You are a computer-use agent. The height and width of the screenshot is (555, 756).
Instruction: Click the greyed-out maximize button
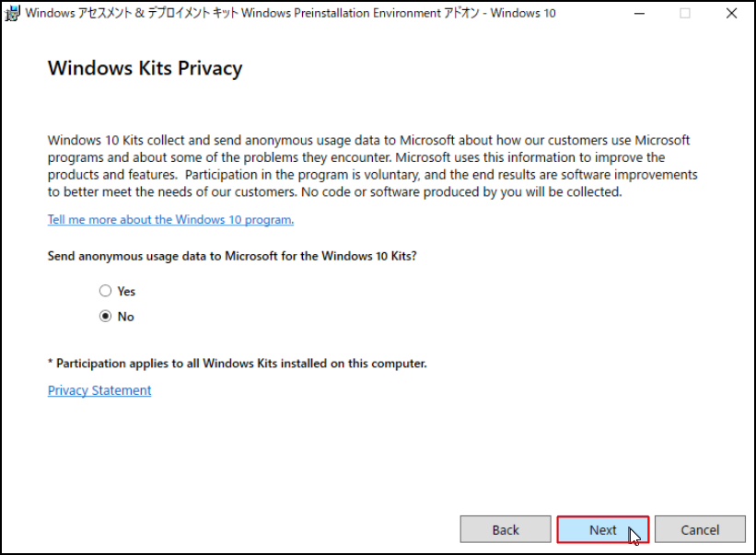point(685,13)
